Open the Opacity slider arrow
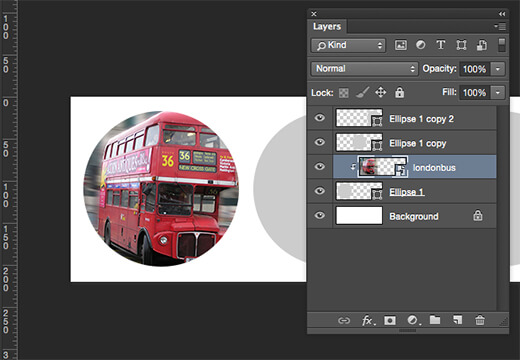This screenshot has height=360, width=520. pyautogui.click(x=498, y=69)
